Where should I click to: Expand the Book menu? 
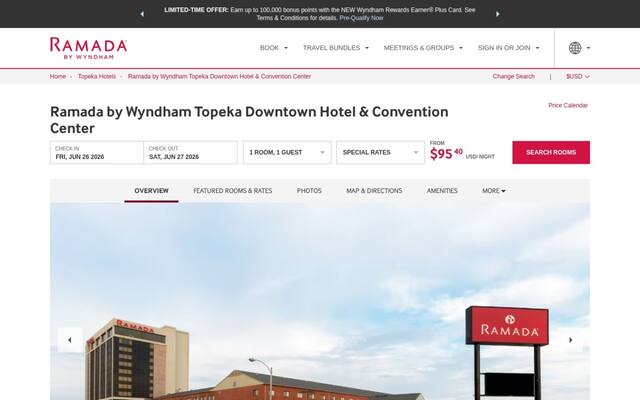click(x=274, y=48)
